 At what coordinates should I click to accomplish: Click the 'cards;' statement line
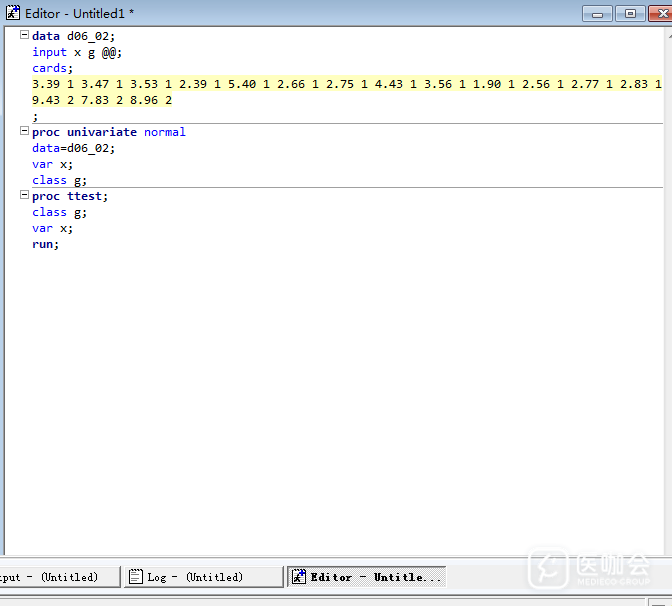(x=52, y=68)
